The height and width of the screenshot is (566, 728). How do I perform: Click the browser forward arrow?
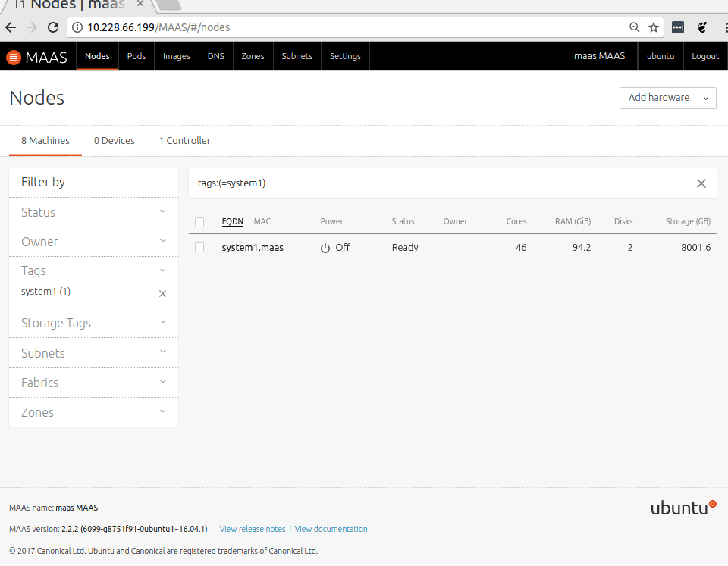[32, 27]
